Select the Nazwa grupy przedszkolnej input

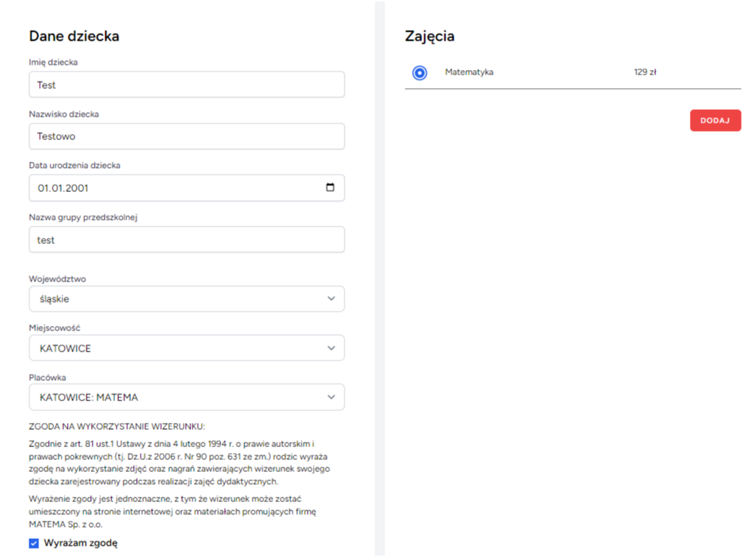pos(187,240)
